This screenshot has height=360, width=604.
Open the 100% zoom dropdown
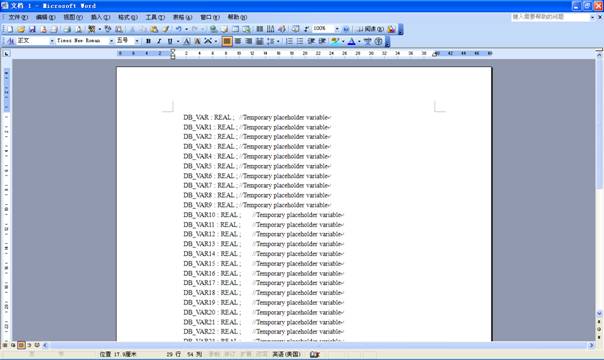point(337,29)
